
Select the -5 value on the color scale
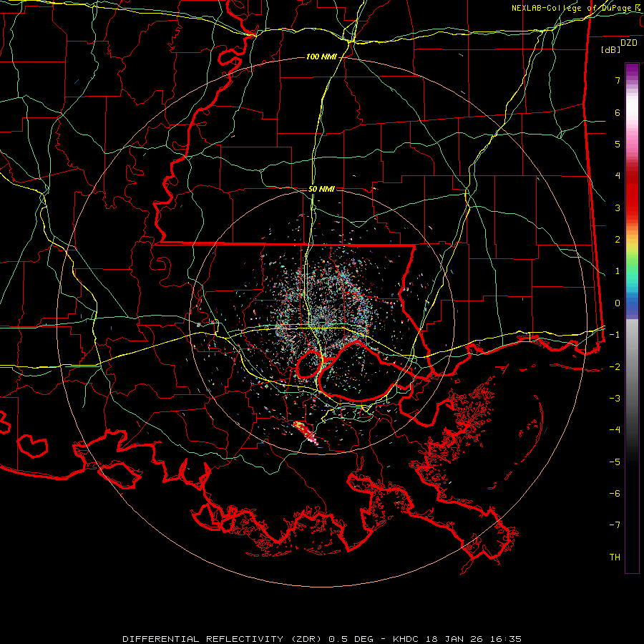[x=615, y=462]
